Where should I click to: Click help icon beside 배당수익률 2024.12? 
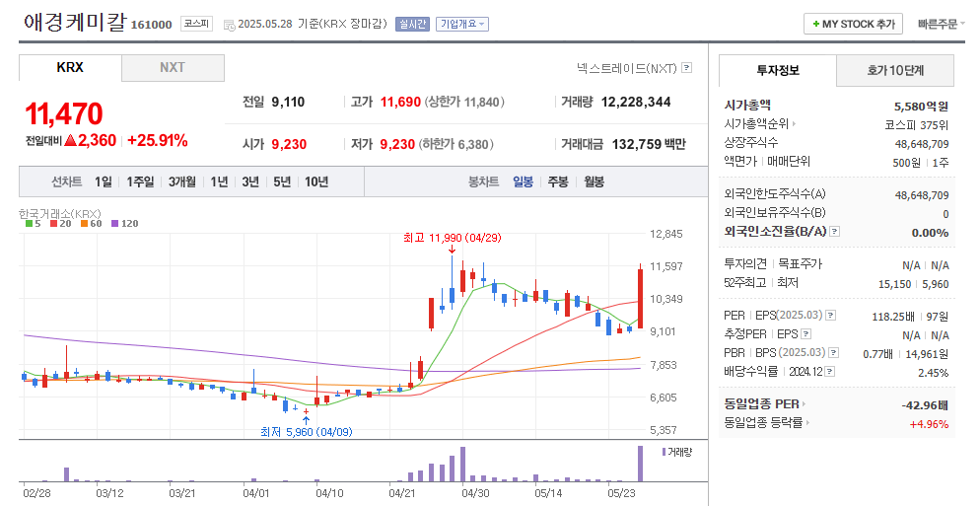coord(829,372)
